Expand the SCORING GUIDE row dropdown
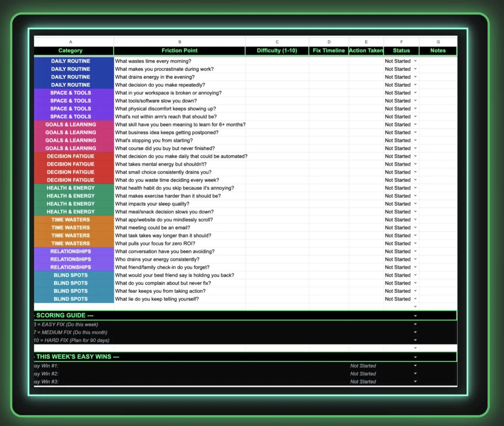504x426 pixels. click(x=415, y=315)
